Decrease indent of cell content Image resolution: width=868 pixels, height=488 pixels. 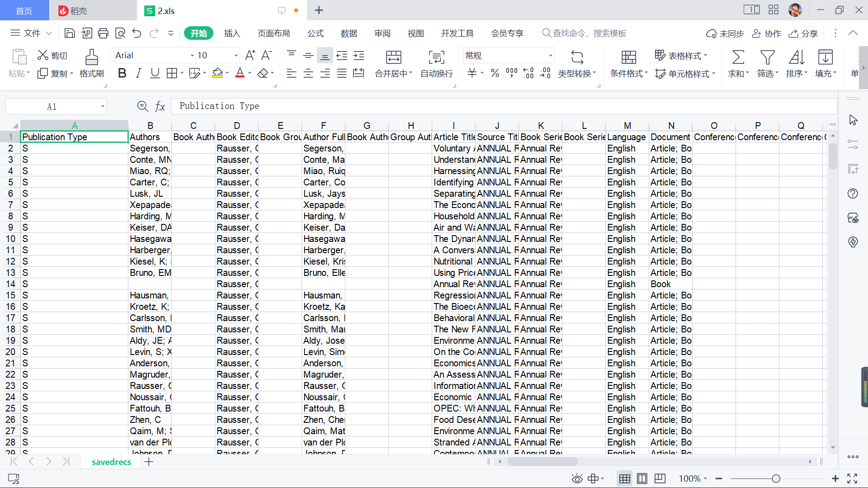coord(342,55)
